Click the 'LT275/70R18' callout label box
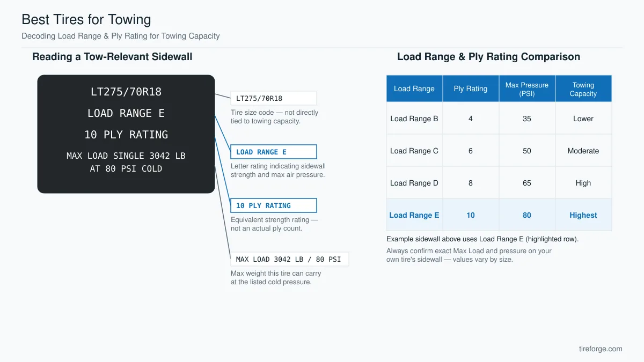This screenshot has width=644, height=362. point(274,98)
